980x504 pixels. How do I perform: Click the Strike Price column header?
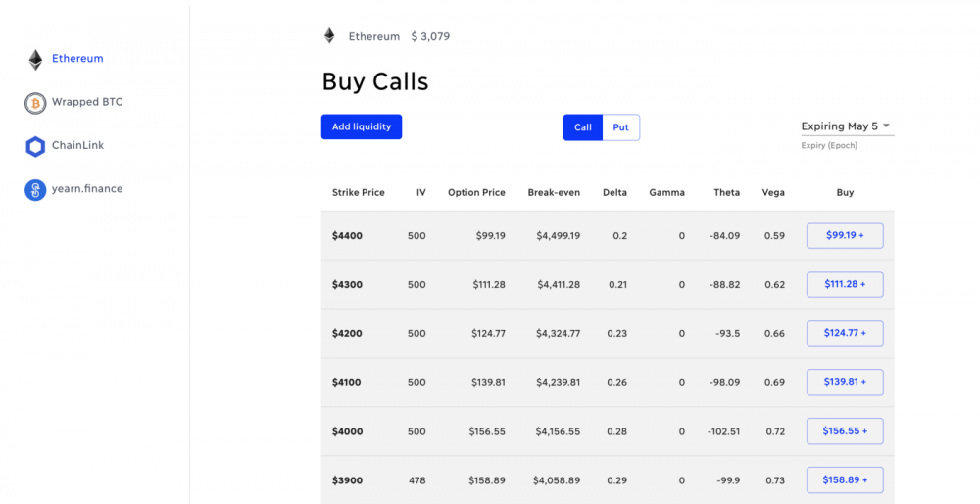click(x=358, y=192)
